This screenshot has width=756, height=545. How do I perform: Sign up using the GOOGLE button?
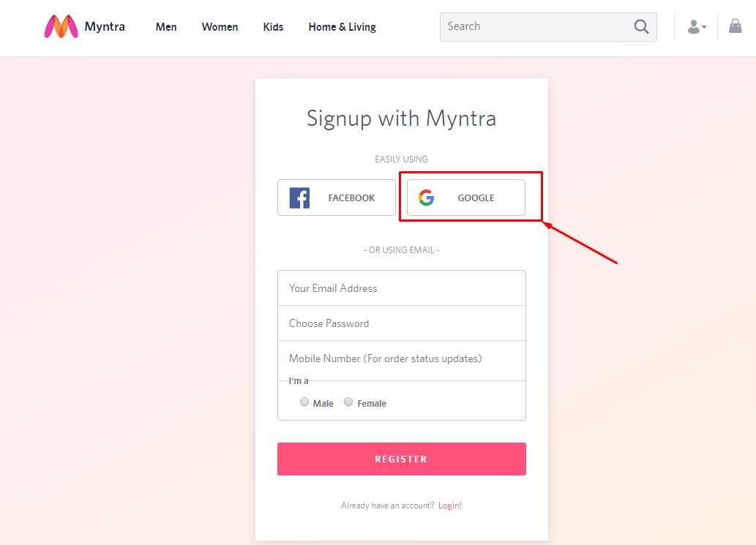(x=465, y=198)
